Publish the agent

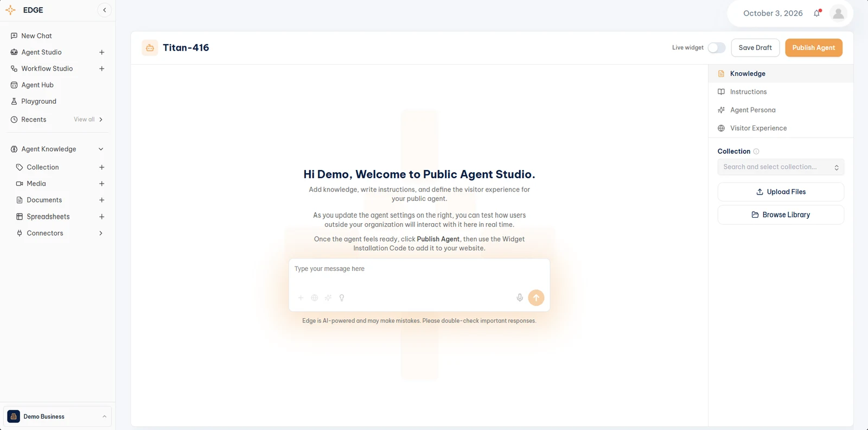click(814, 48)
